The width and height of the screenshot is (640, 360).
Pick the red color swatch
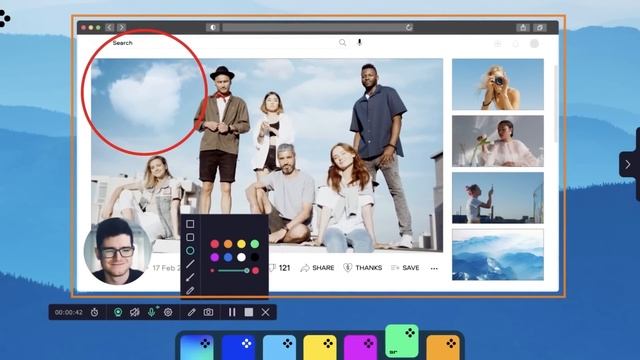tap(215, 244)
